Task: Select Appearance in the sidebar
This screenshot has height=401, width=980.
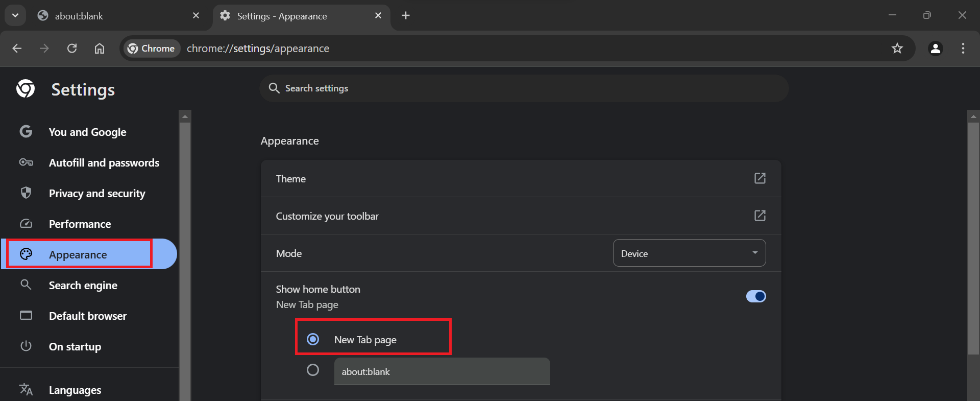Action: [89, 254]
